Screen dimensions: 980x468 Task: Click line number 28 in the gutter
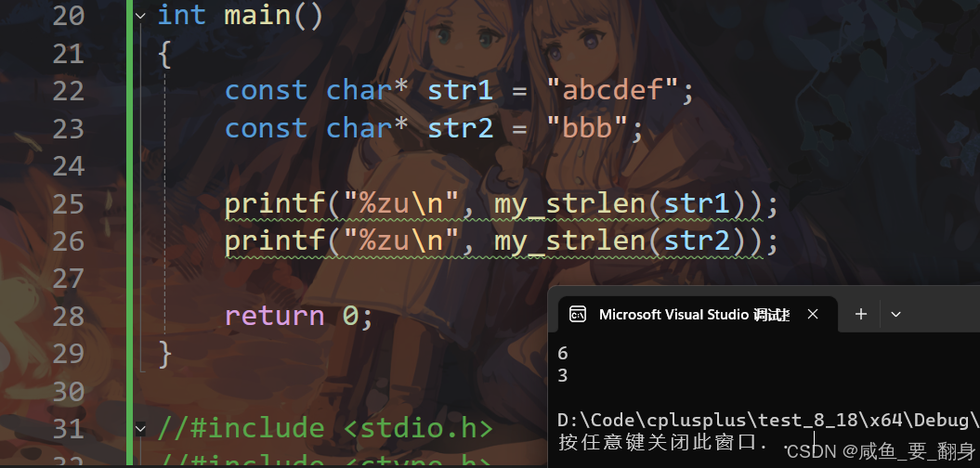(69, 317)
